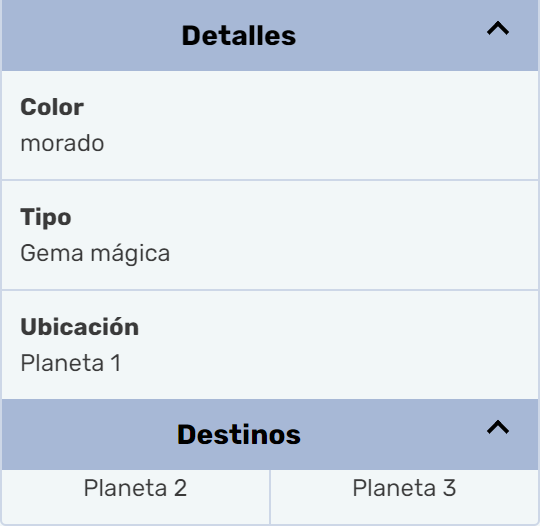
Task: Click the divider between Planeta 2 and Planeta 3
Action: 270,496
